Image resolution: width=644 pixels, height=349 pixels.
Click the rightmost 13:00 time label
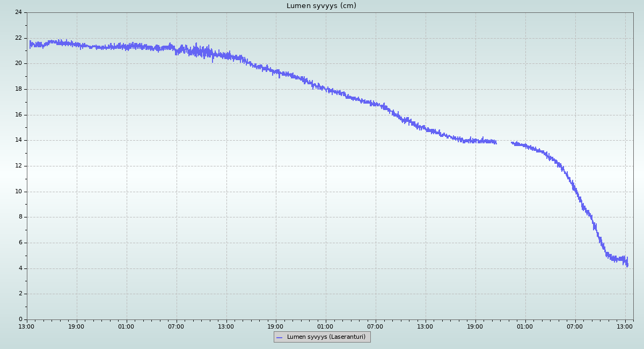click(625, 326)
